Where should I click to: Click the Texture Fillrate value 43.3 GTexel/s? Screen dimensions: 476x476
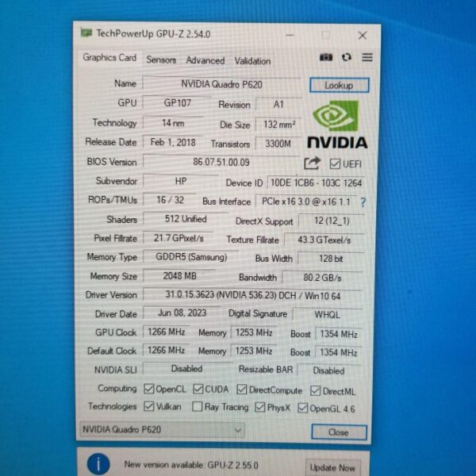coord(324,240)
